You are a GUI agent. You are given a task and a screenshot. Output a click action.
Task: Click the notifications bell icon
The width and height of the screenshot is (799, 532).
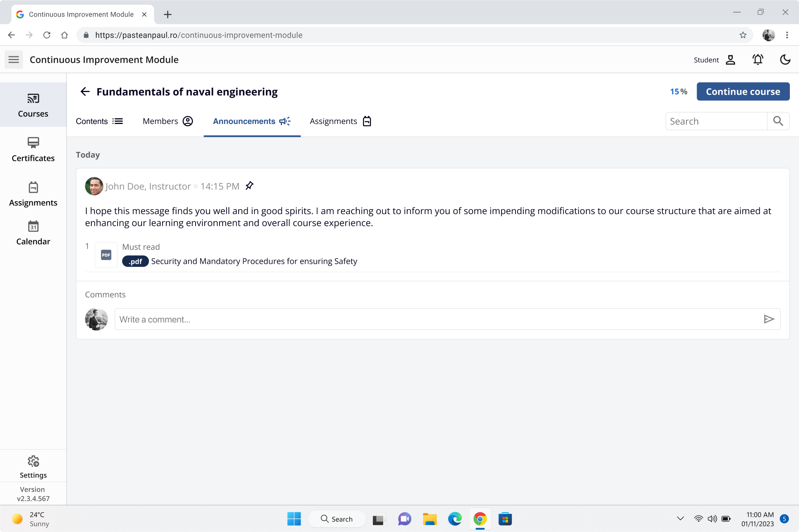[x=758, y=60]
